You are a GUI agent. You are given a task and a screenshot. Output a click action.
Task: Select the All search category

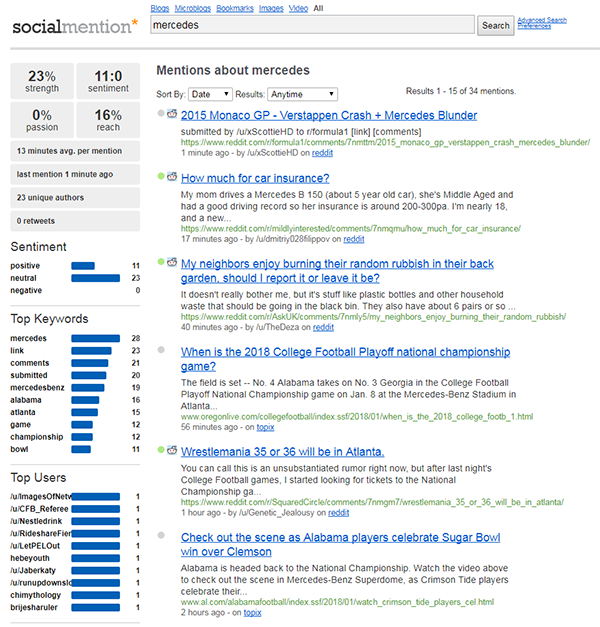tap(318, 8)
